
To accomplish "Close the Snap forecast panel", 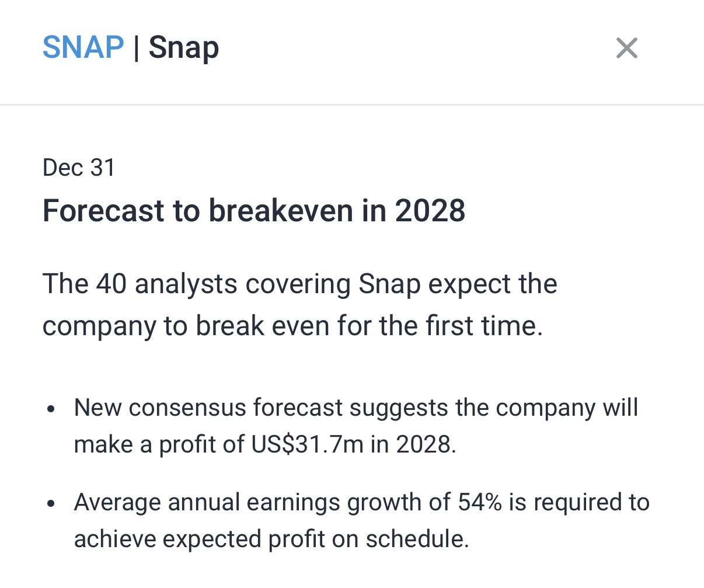I will (626, 48).
